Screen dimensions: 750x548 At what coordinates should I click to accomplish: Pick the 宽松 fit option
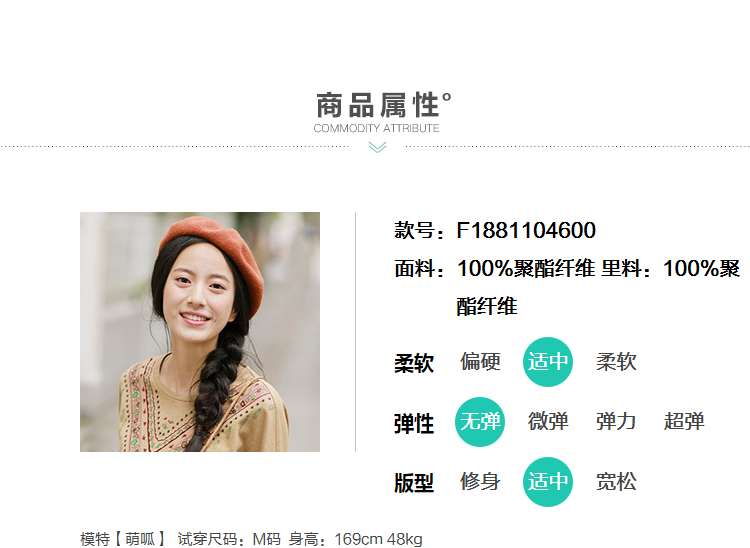[x=616, y=482]
